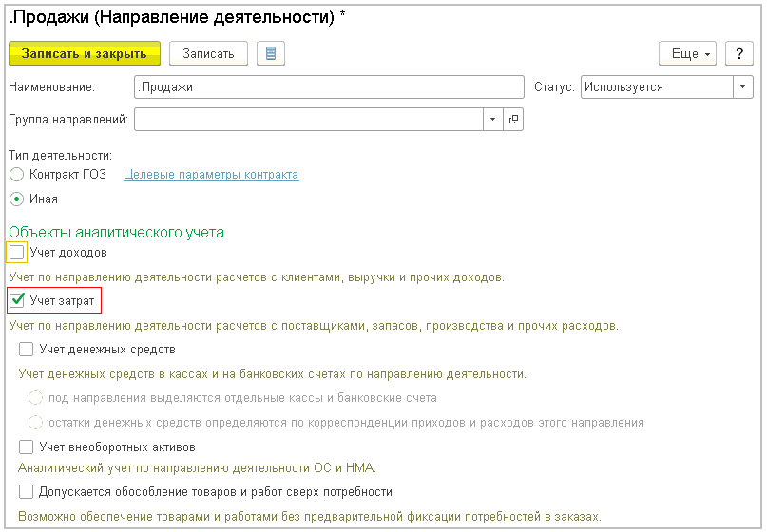Select the 'отдельные кассы и банковские счета' radio option
The width and height of the screenshot is (767, 532).
point(35,397)
